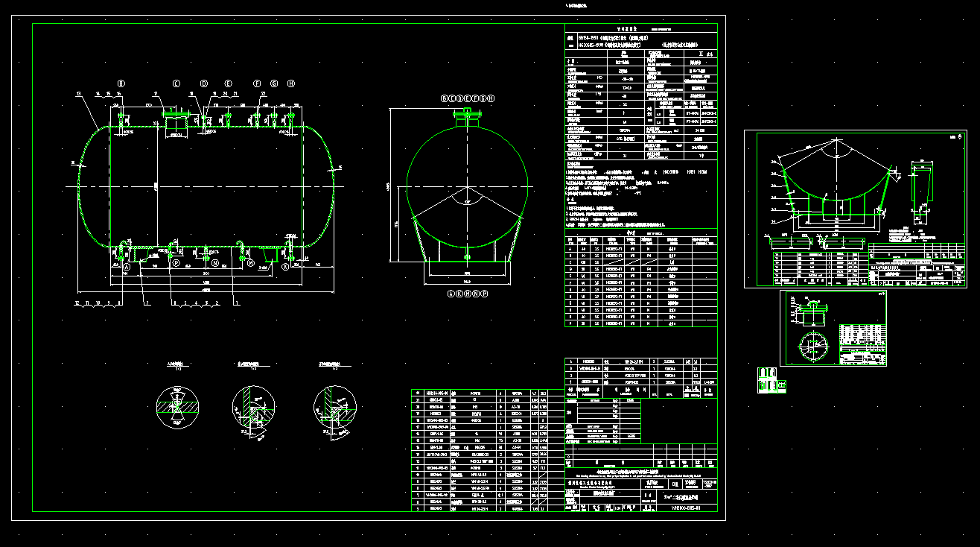Select the AKMNP label below the end view
Screen dimensions: 980x547
467,294
